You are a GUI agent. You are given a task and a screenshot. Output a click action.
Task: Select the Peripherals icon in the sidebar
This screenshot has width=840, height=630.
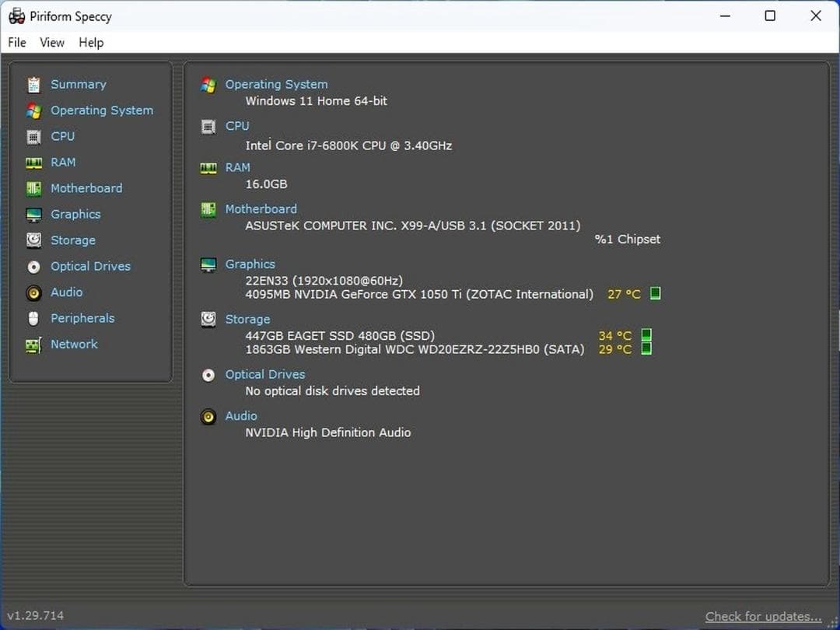coord(34,318)
